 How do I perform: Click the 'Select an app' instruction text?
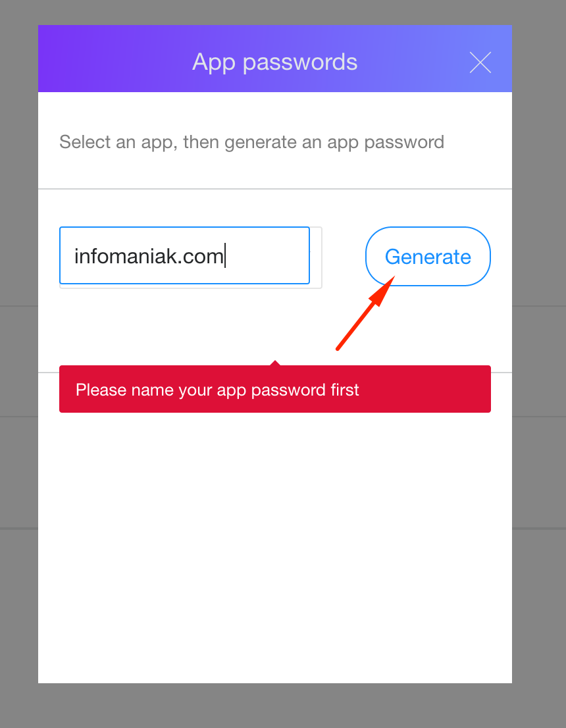click(251, 142)
